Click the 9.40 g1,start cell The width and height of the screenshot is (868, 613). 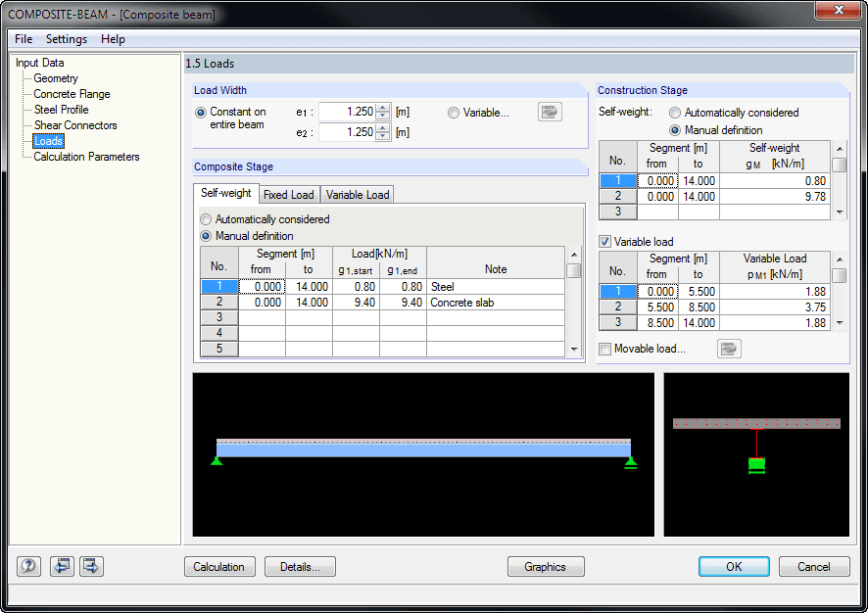pyautogui.click(x=356, y=302)
